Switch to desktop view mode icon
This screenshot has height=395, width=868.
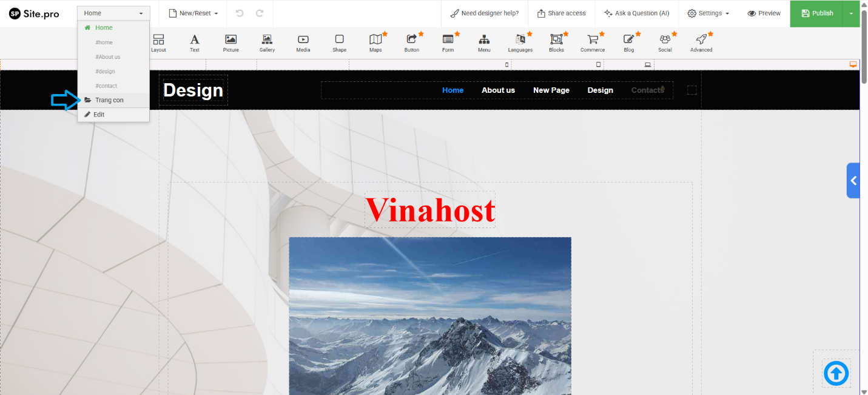(853, 64)
